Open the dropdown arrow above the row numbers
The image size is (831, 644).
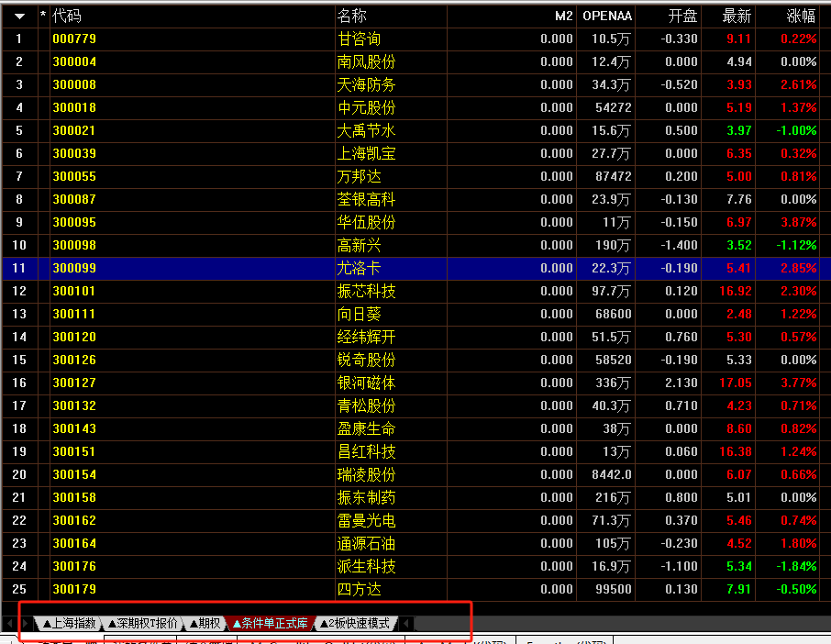pos(19,17)
